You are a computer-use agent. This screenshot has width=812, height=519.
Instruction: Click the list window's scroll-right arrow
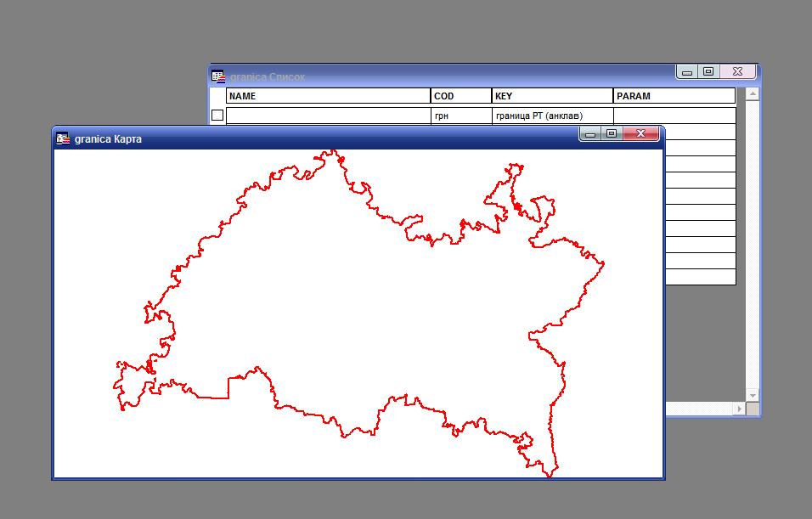tap(740, 409)
